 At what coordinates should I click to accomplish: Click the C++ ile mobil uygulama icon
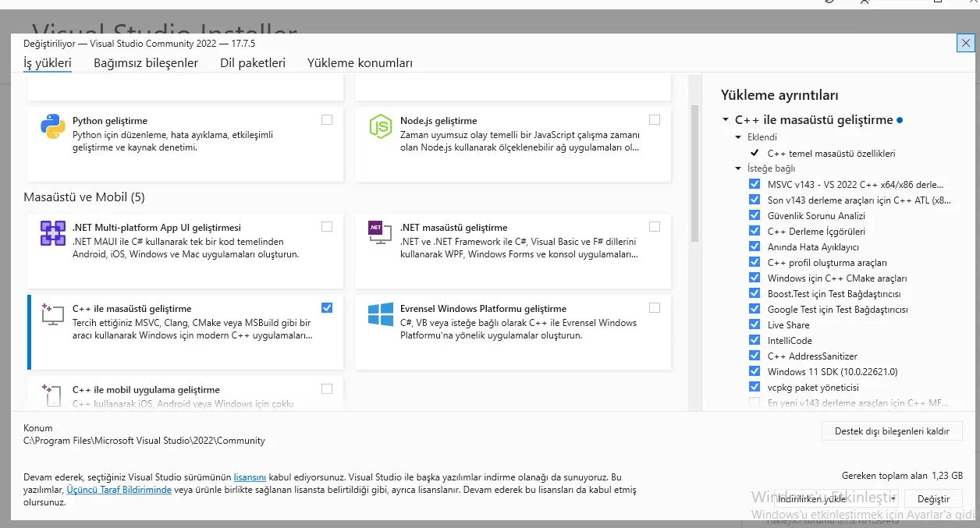(52, 395)
